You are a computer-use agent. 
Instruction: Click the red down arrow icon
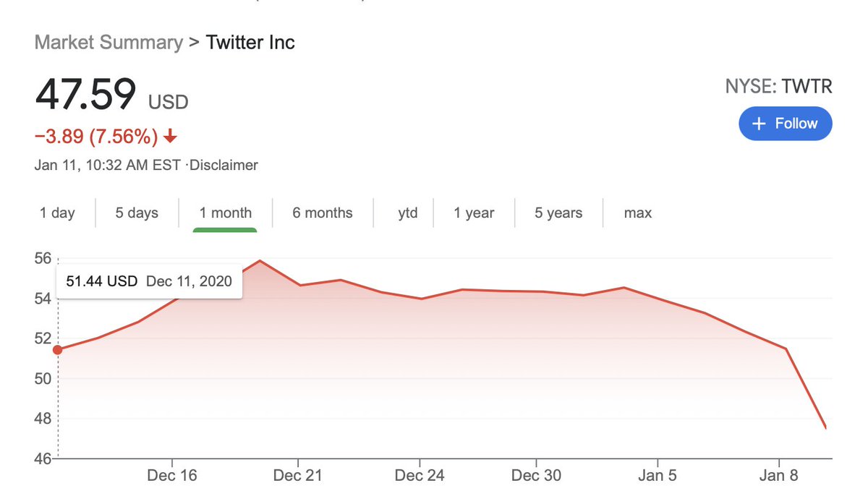[171, 136]
